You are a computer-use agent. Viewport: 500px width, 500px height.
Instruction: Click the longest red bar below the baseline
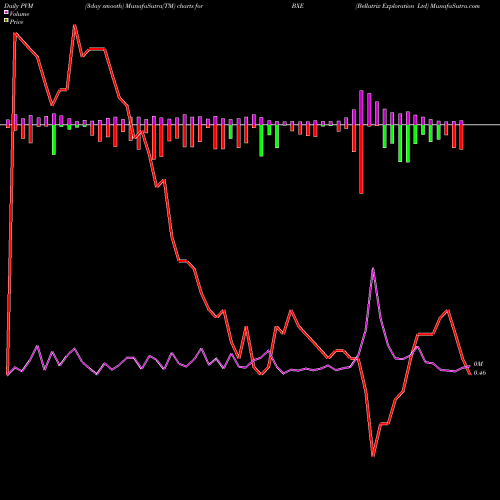click(x=361, y=159)
